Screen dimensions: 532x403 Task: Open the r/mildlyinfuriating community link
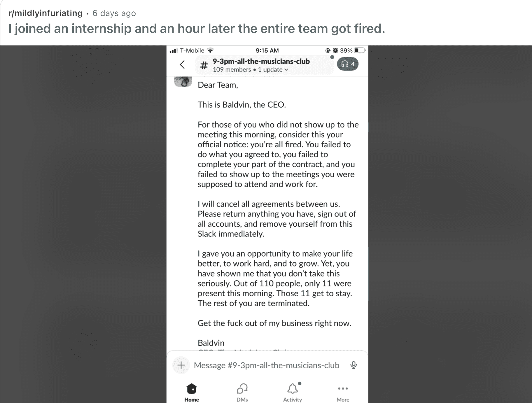tap(45, 13)
